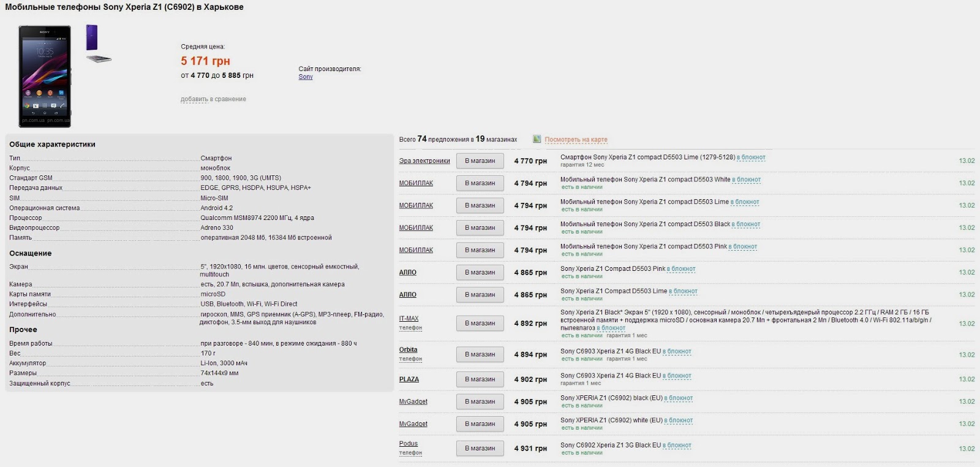Click В магазин for АЛЛО Compact D5503 Lime
Screen dimensions: 980x467
click(480, 295)
